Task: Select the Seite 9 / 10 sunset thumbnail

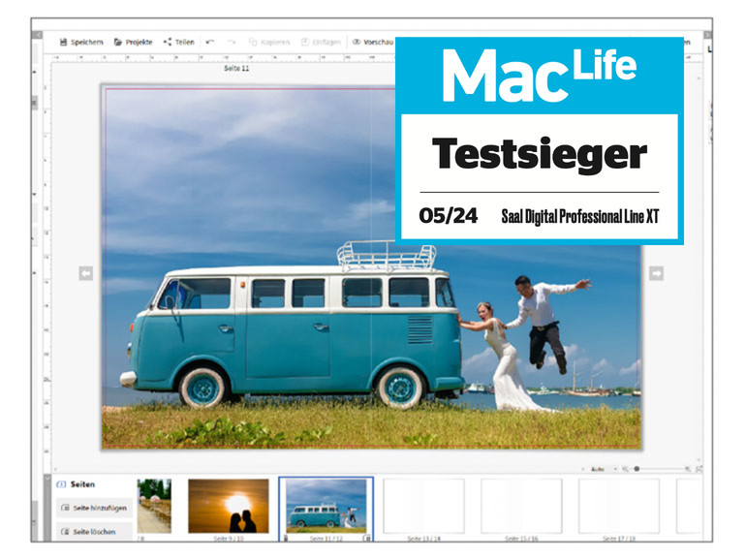Action: click(x=229, y=507)
